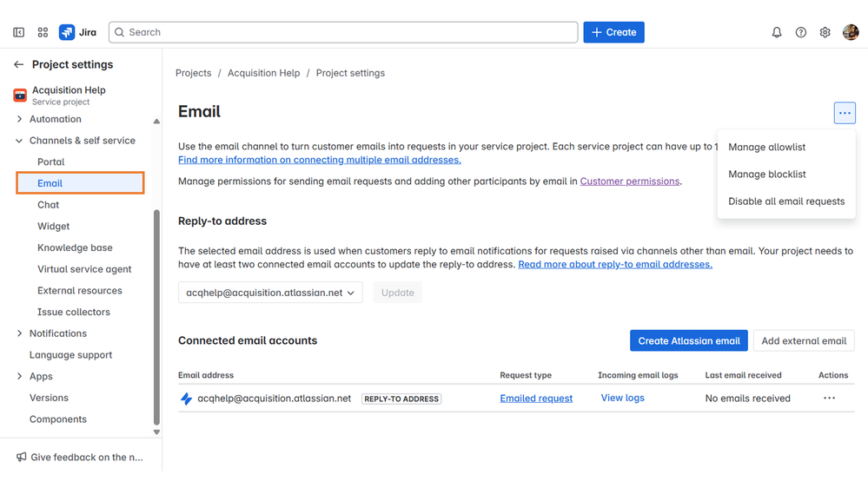Open the user profile avatar
Image resolution: width=868 pixels, height=488 pixels.
pyautogui.click(x=851, y=32)
